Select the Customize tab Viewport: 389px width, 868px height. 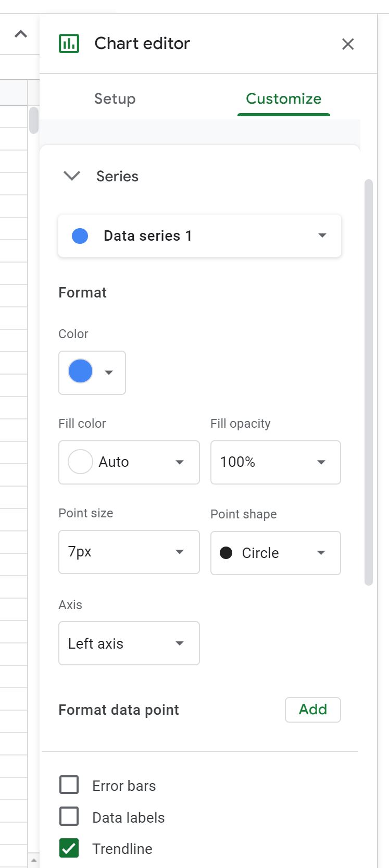[x=284, y=98]
